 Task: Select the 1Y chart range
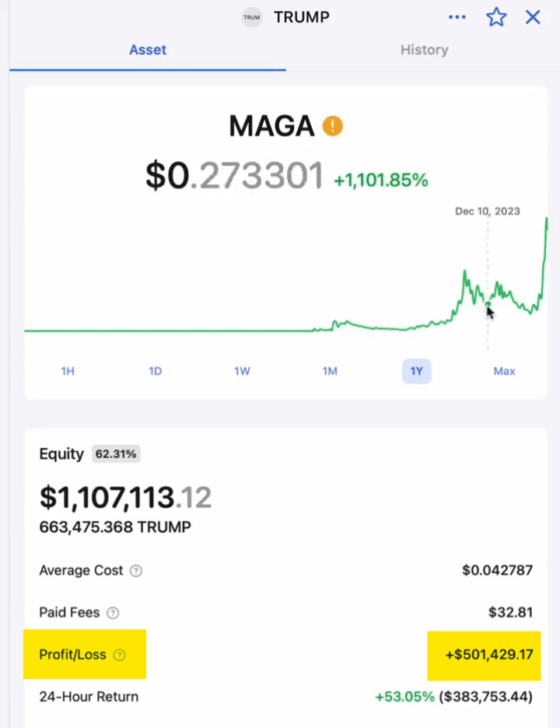tap(417, 371)
